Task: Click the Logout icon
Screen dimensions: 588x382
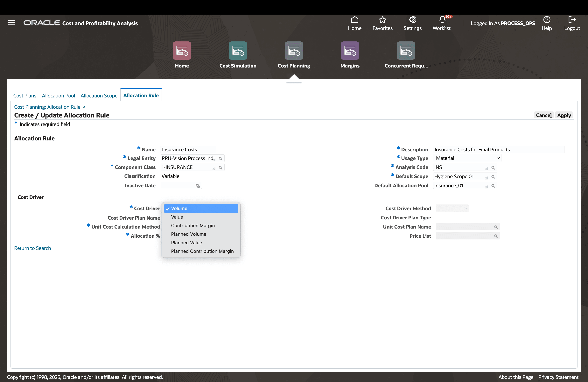Action: click(571, 19)
